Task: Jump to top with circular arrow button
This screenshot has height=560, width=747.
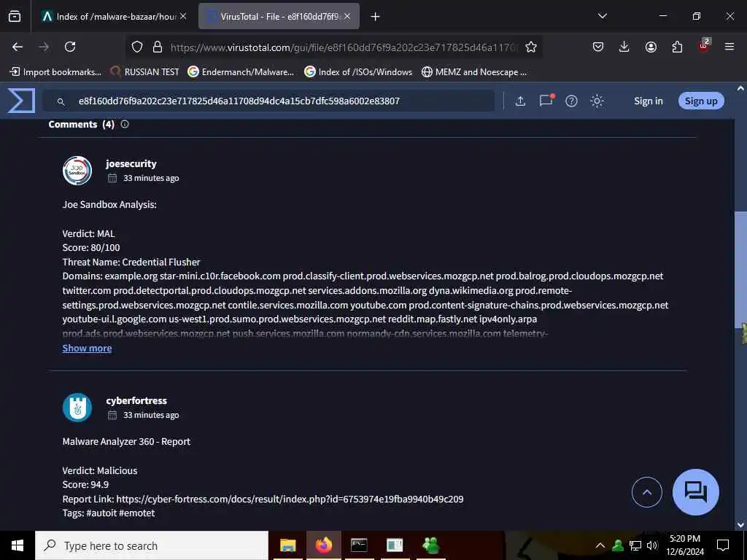Action: (646, 492)
